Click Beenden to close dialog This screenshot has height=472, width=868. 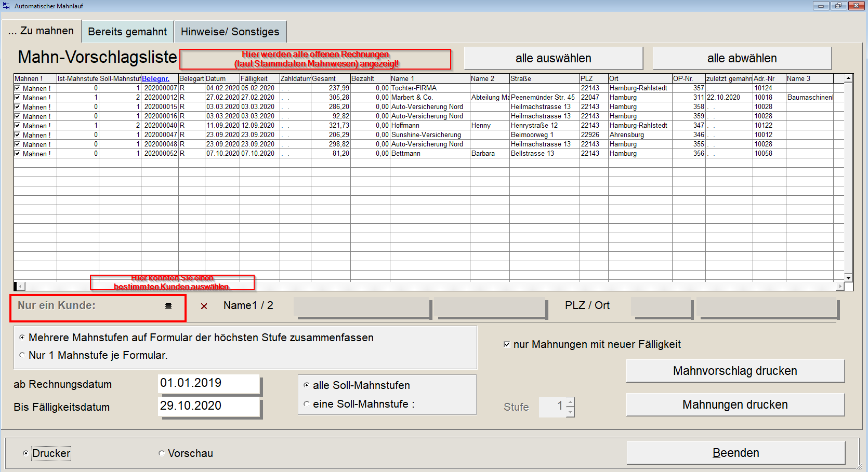[735, 453]
